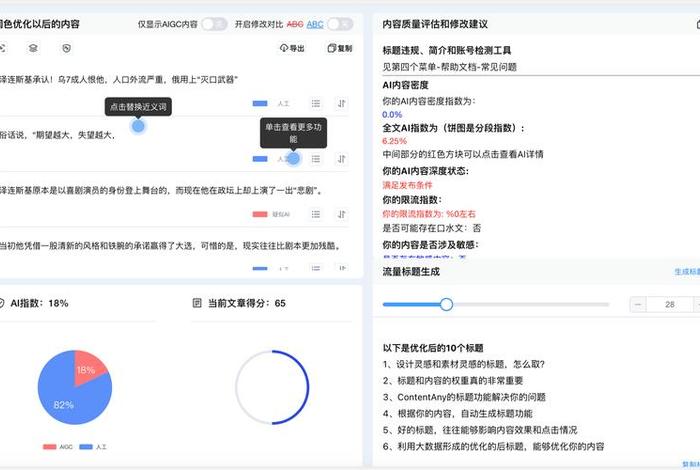Click the number field showing 28
This screenshot has width=700, height=470.
coord(669,304)
